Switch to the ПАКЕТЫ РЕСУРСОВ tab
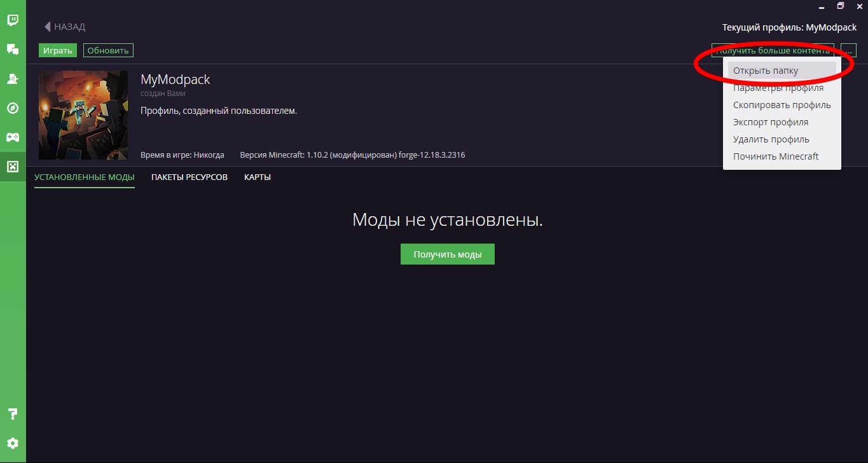 click(x=189, y=177)
